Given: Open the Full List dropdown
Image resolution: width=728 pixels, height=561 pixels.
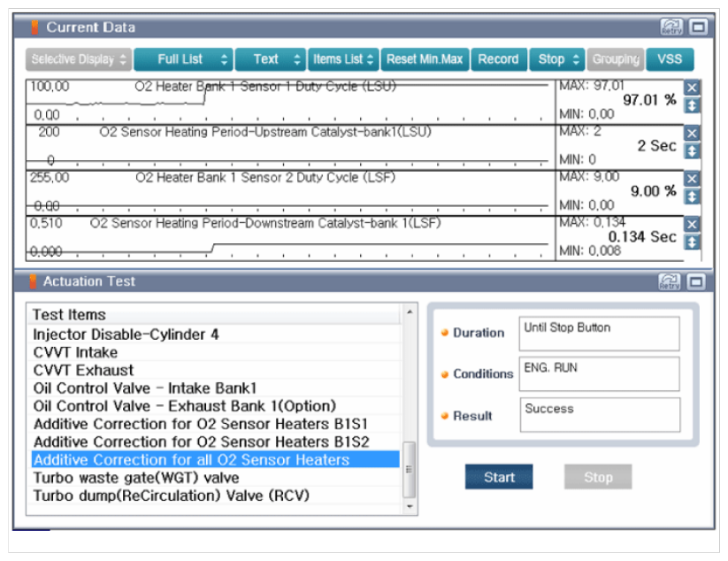Looking at the screenshot, I should tap(184, 59).
